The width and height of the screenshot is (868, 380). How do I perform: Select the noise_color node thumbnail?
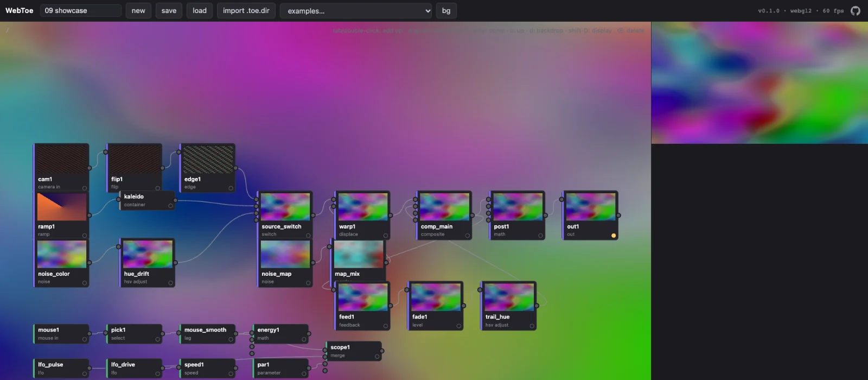[x=62, y=254]
